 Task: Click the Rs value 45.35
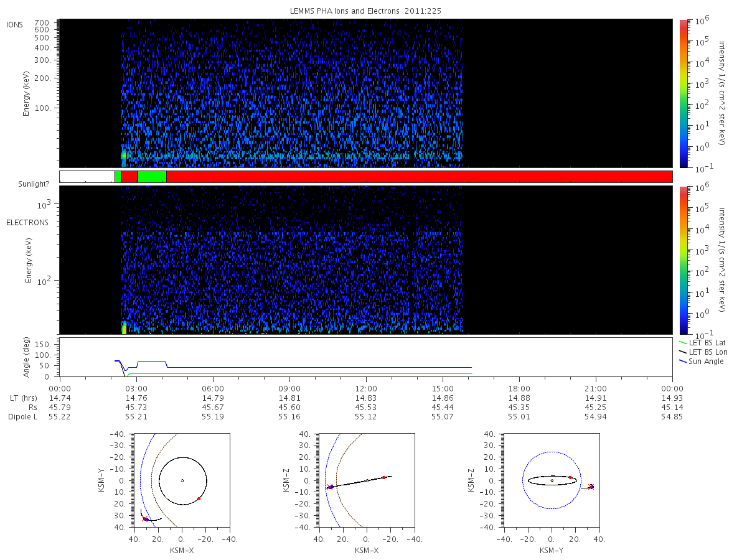(x=519, y=408)
